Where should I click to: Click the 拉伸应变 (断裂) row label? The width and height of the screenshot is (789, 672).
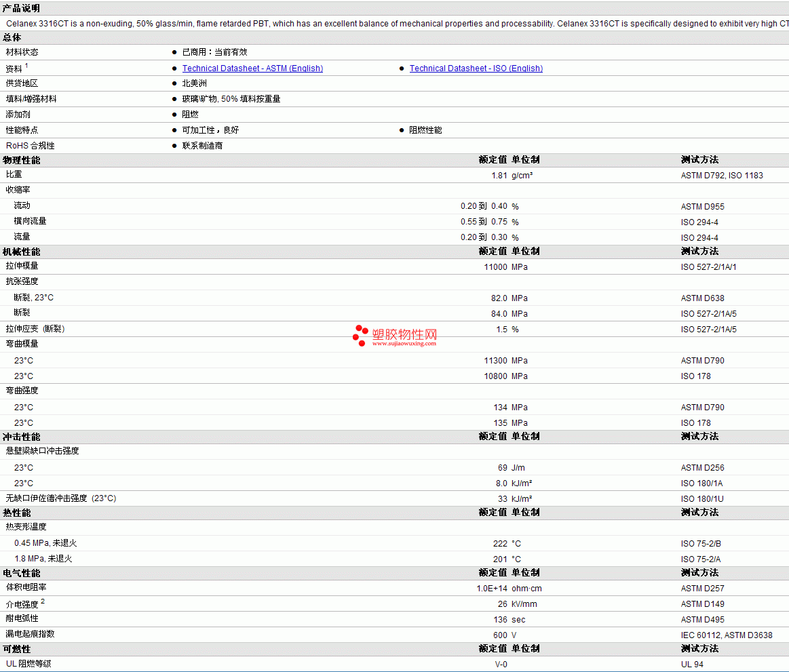35,329
